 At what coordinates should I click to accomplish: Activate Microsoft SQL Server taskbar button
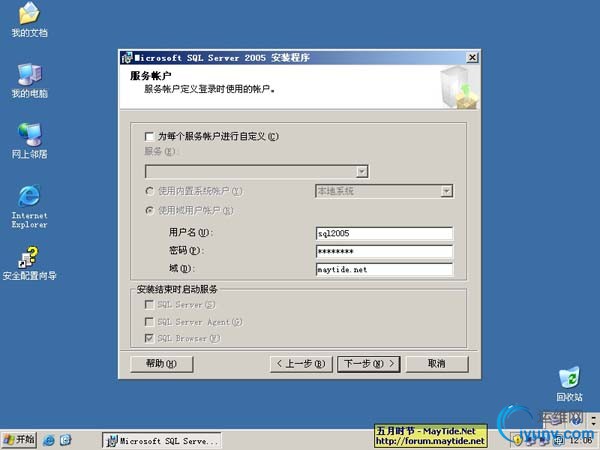coord(161,440)
